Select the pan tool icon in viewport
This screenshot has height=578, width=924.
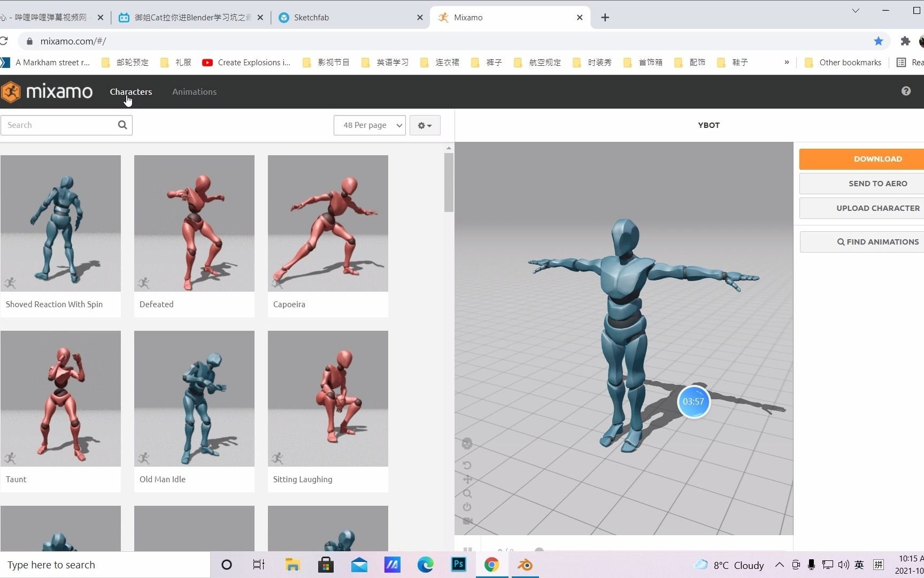tap(467, 479)
